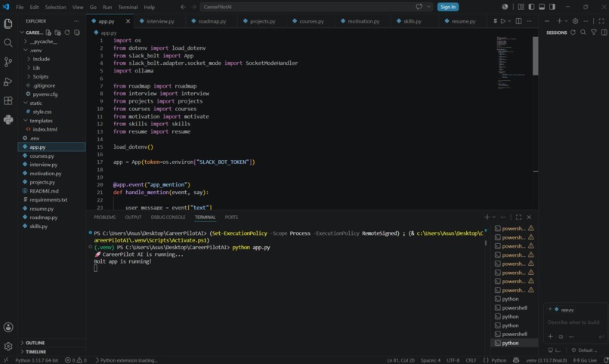The width and height of the screenshot is (609, 364).
Task: Search in the Sessions panel
Action: (583, 32)
